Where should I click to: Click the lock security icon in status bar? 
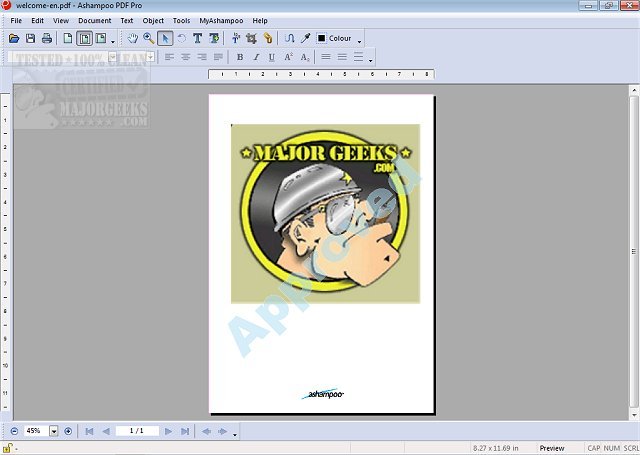coord(8,448)
